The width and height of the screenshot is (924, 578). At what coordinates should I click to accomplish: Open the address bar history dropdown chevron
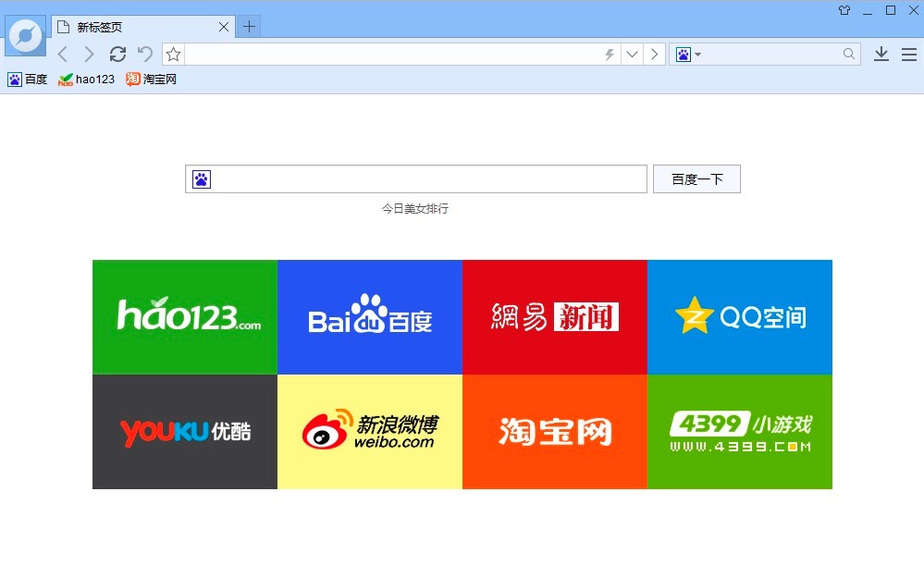[632, 54]
